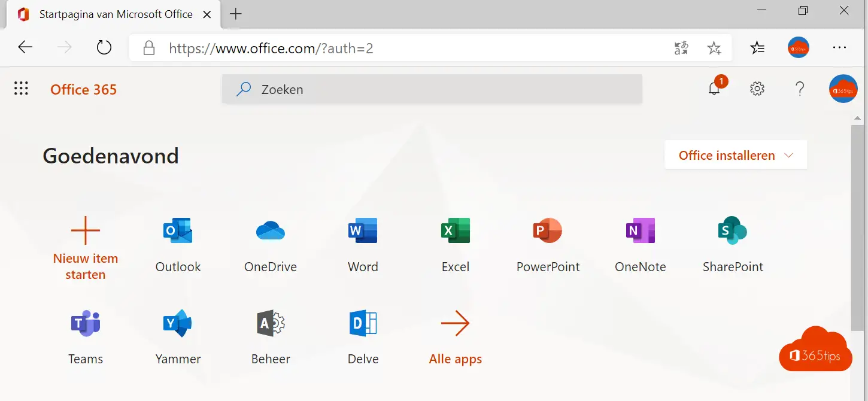This screenshot has width=868, height=401.
Task: Launch OneDrive from the app list
Action: point(271,231)
